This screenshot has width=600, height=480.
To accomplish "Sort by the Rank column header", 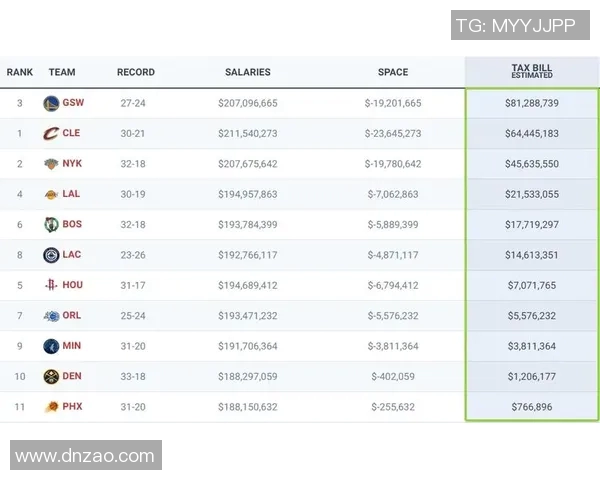I will pyautogui.click(x=20, y=72).
